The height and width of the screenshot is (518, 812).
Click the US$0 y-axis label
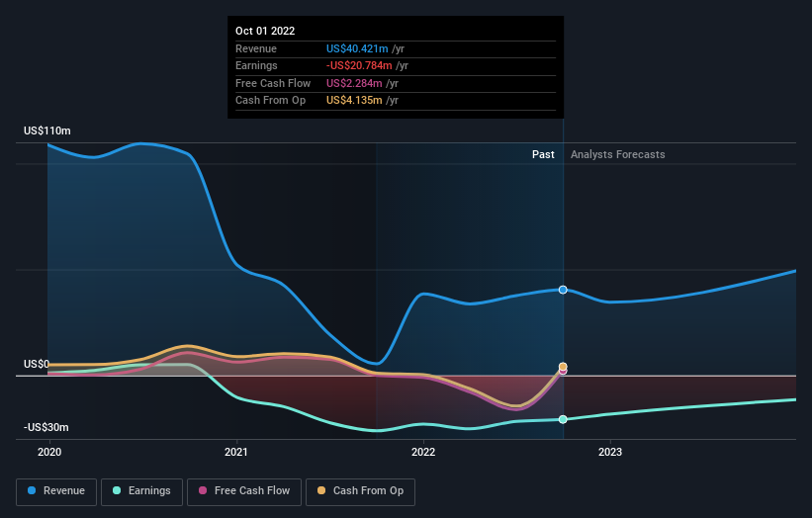pyautogui.click(x=37, y=365)
